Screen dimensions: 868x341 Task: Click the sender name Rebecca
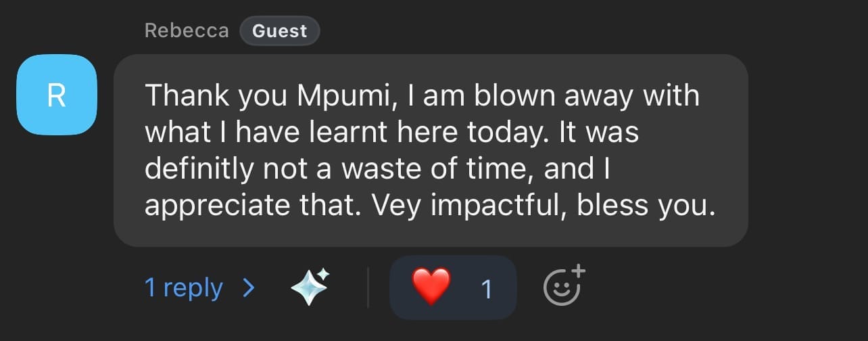pos(187,31)
